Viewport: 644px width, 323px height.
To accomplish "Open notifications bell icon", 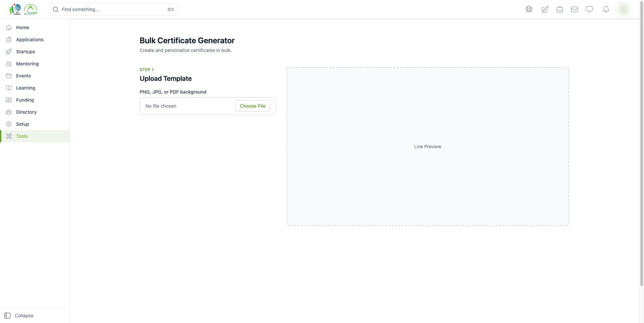I will [x=606, y=9].
